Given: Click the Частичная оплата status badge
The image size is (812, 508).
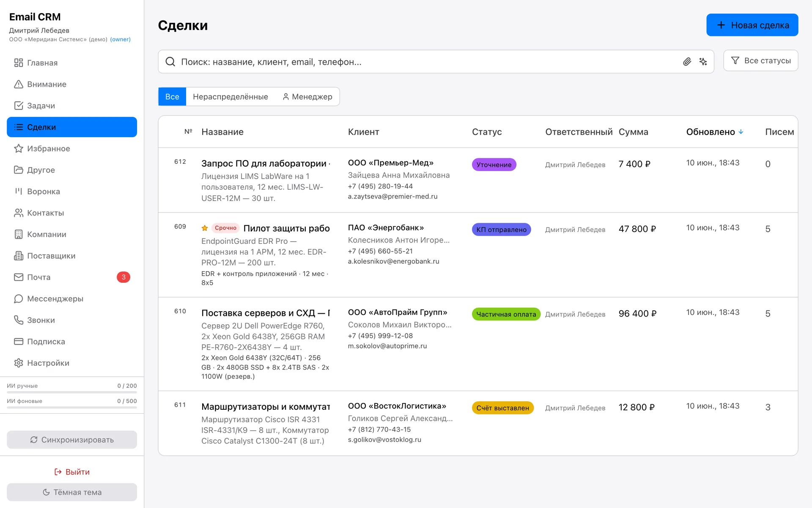Looking at the screenshot, I should tap(506, 314).
